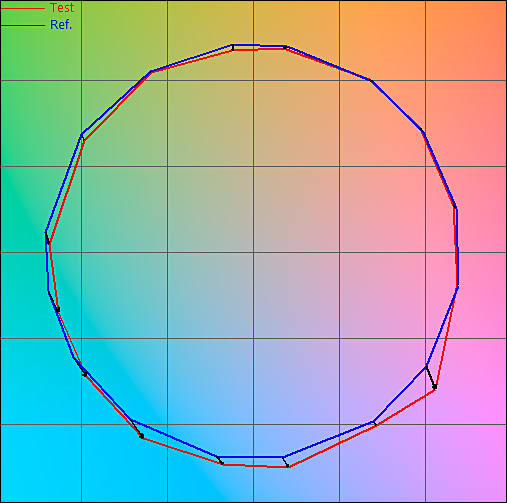507x503 pixels.
Task: Click the black dot marker on the cyan-side red vertex
Action: tap(141, 436)
